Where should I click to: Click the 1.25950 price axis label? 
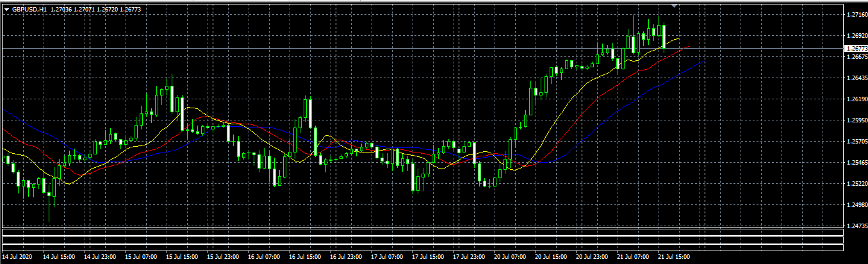[x=856, y=120]
